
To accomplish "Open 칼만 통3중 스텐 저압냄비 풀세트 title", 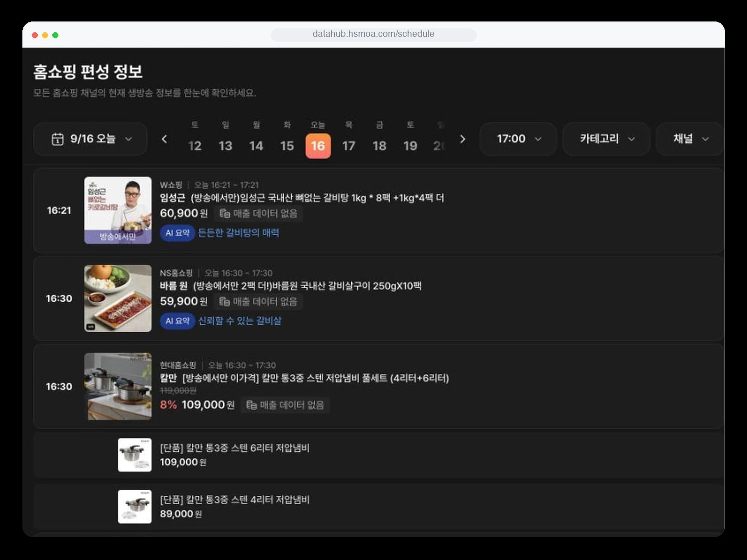I will pos(304,378).
